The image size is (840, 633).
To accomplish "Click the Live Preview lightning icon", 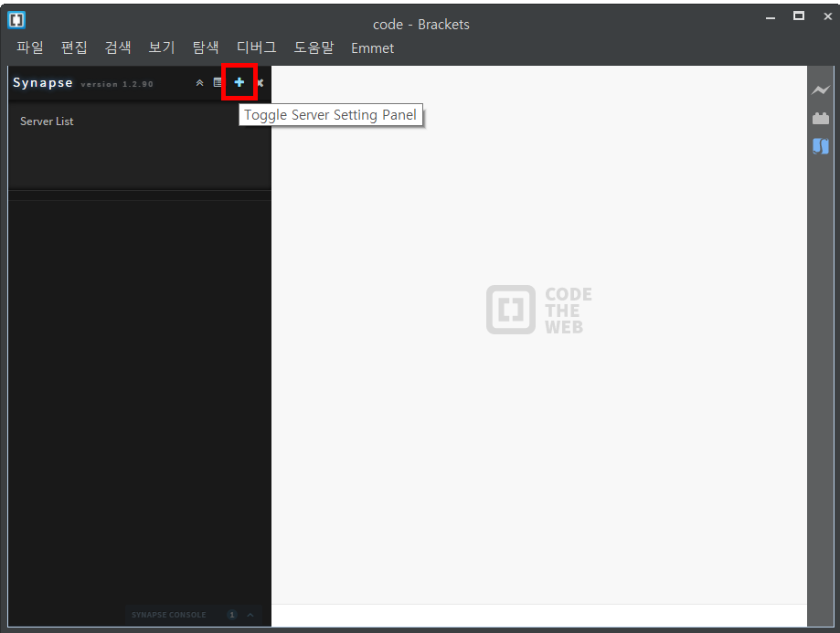I will click(820, 90).
